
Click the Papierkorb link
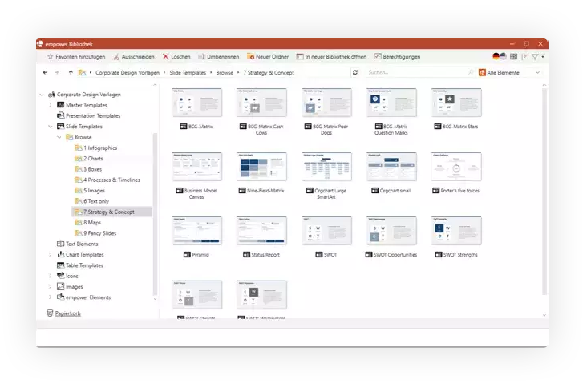tap(67, 313)
